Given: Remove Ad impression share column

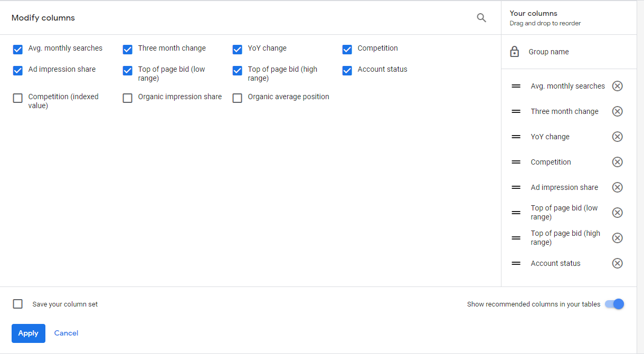Looking at the screenshot, I should tap(617, 187).
